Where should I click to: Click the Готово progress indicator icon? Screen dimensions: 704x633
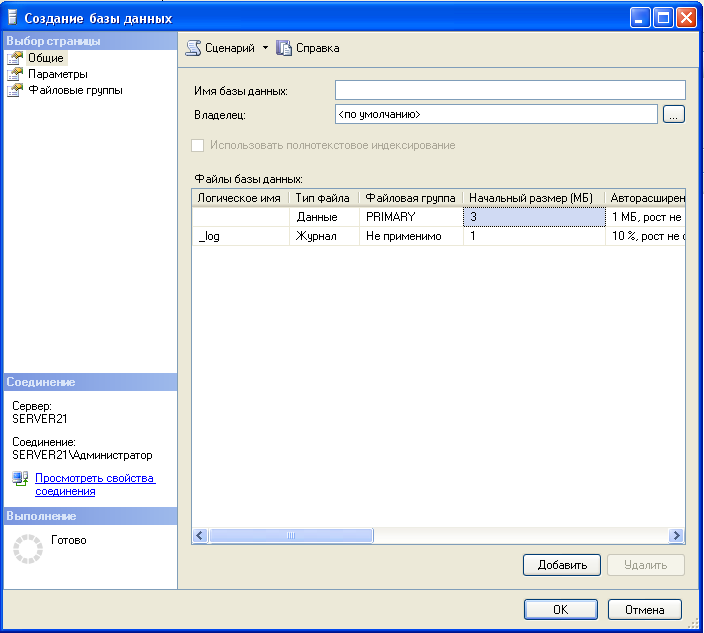[28, 549]
